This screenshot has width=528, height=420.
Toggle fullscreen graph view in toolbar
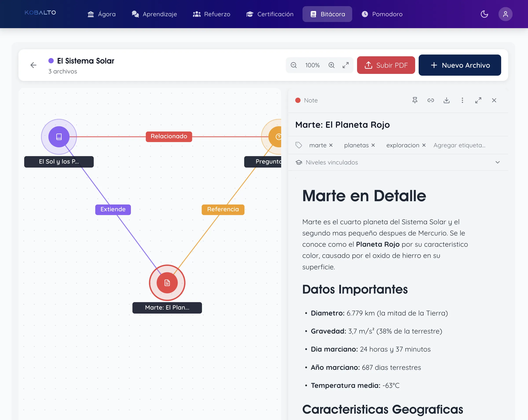click(346, 65)
